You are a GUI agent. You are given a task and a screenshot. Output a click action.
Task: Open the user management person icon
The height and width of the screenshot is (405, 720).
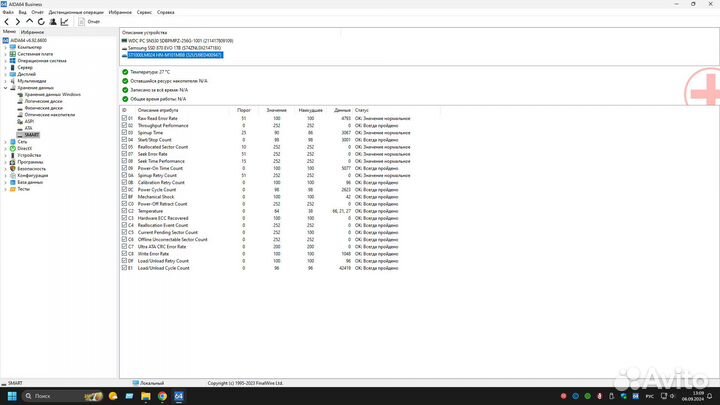(x=51, y=20)
